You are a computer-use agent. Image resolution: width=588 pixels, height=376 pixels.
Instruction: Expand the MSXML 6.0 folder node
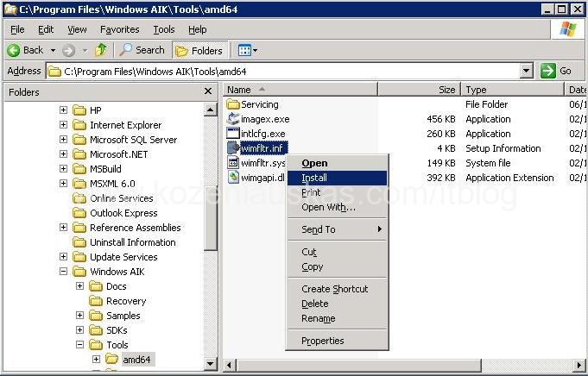tap(63, 183)
